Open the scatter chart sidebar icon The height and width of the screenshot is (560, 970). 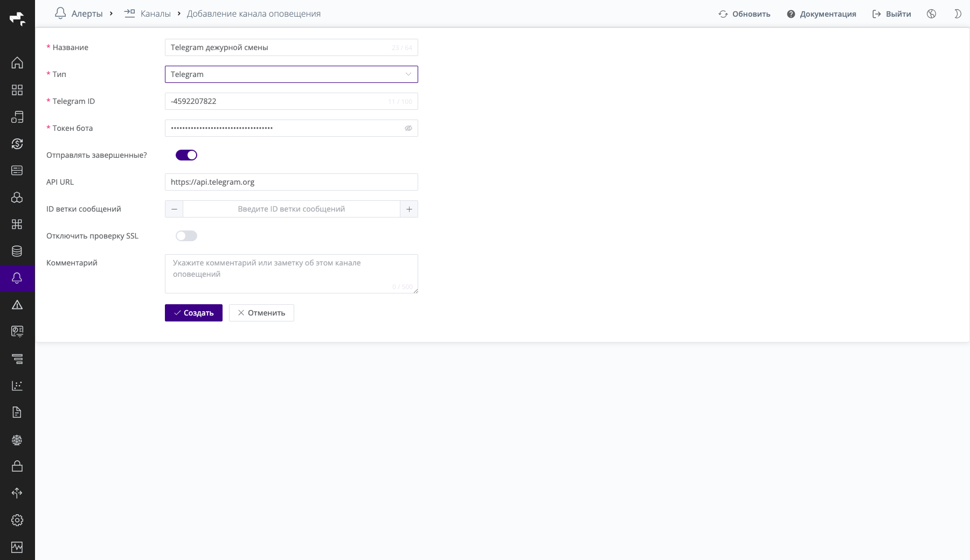coord(17,386)
